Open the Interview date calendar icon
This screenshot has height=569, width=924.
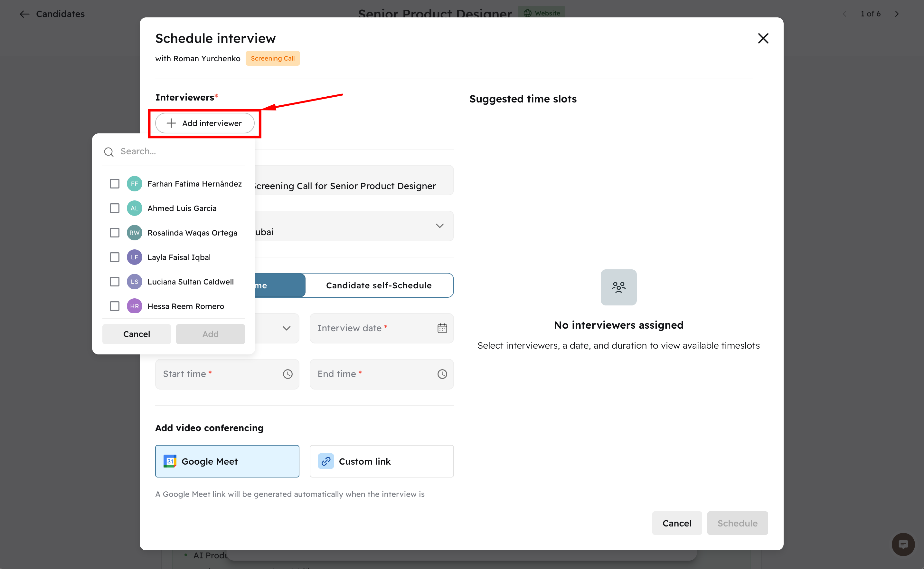tap(442, 328)
